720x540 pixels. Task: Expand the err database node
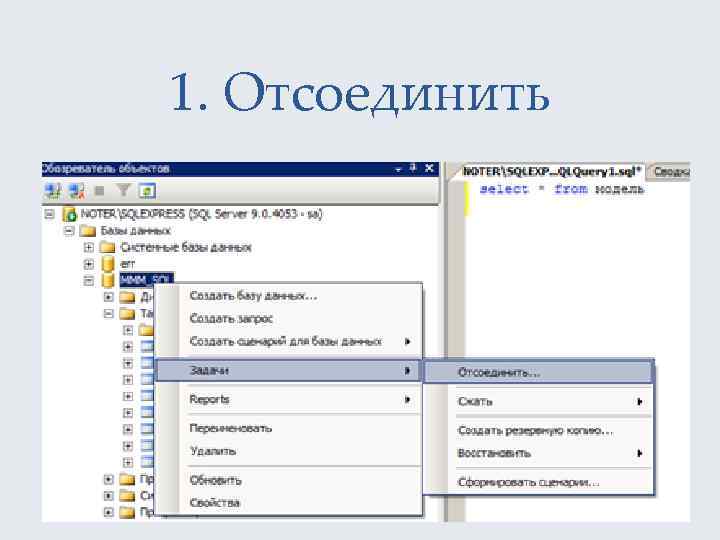click(89, 264)
